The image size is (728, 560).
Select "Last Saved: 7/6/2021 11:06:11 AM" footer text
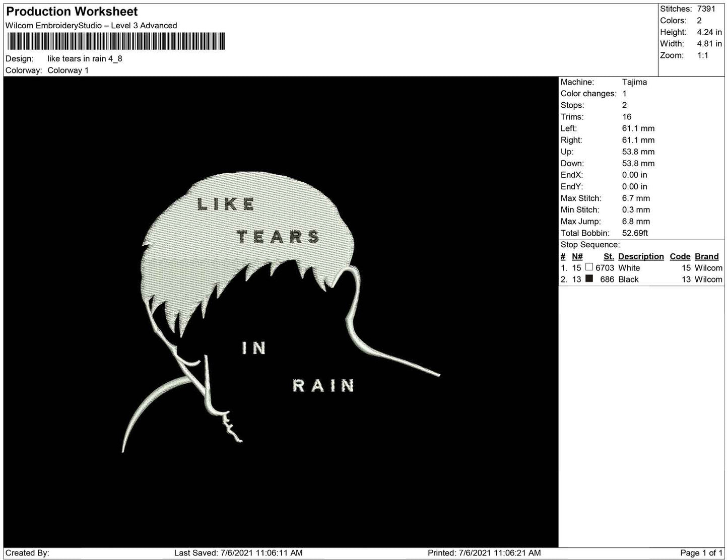(x=238, y=553)
